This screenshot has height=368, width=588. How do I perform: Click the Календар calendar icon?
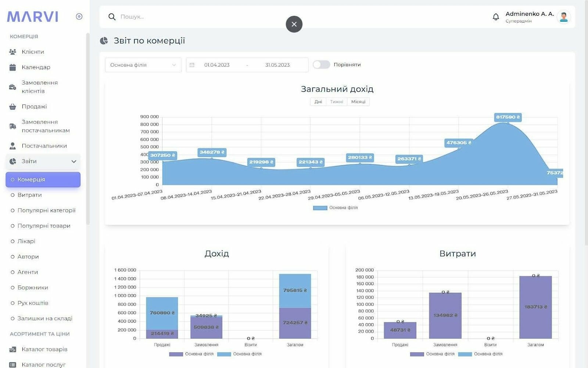[x=12, y=67]
